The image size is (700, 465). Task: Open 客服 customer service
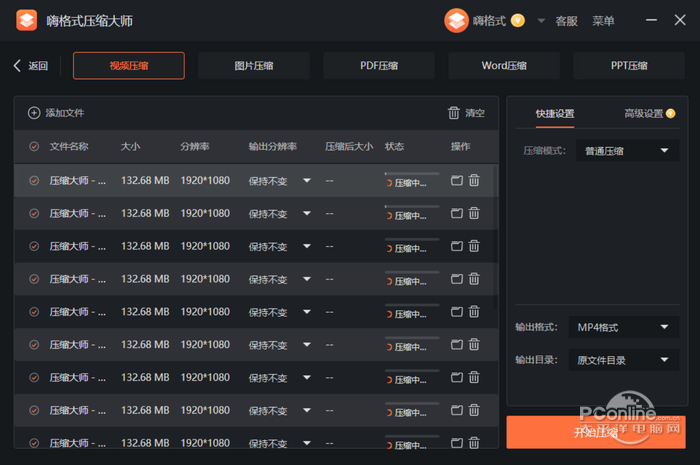(567, 21)
